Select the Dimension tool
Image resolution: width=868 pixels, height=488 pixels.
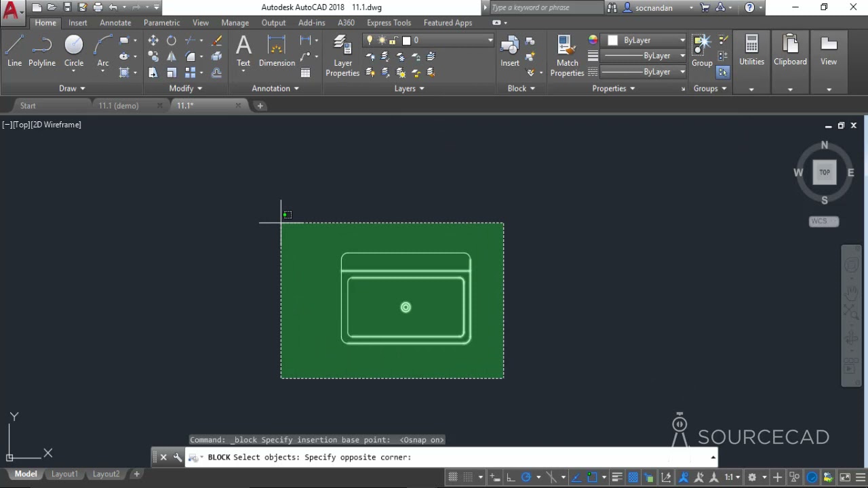[x=277, y=52]
